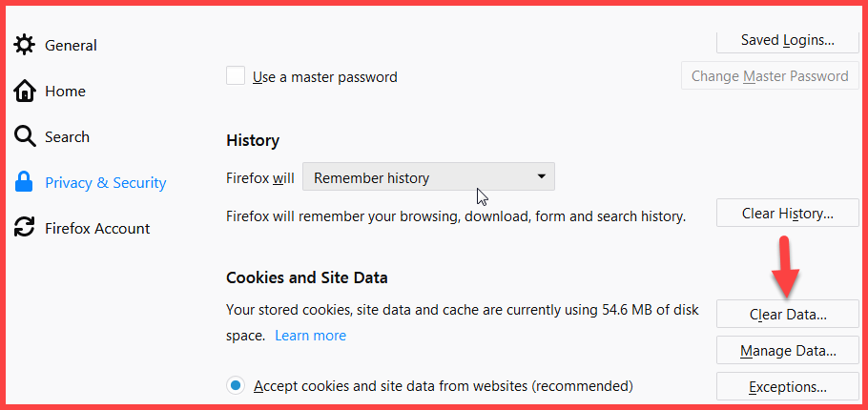
Task: Open the Manage Data button
Action: point(787,350)
